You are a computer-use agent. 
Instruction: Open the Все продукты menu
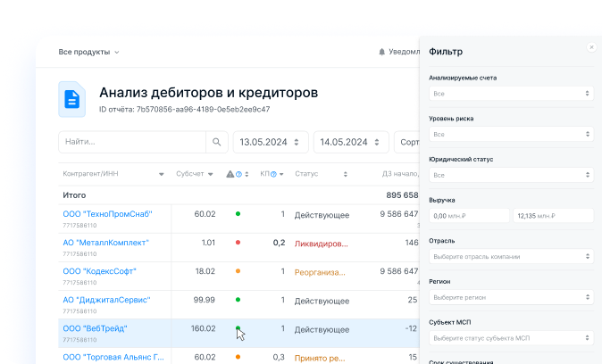point(88,52)
